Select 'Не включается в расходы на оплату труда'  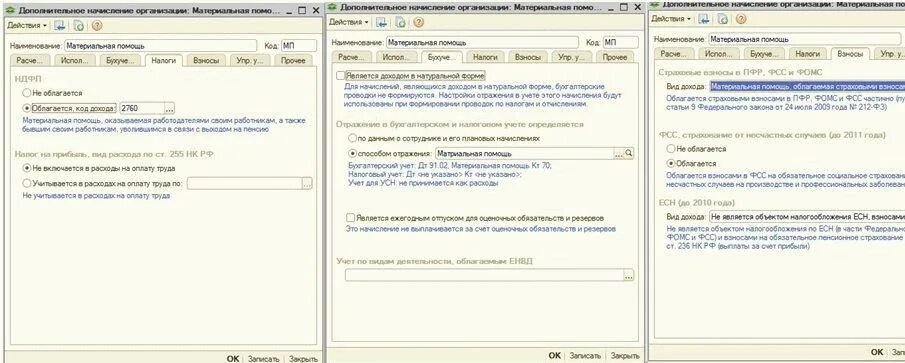pos(27,168)
